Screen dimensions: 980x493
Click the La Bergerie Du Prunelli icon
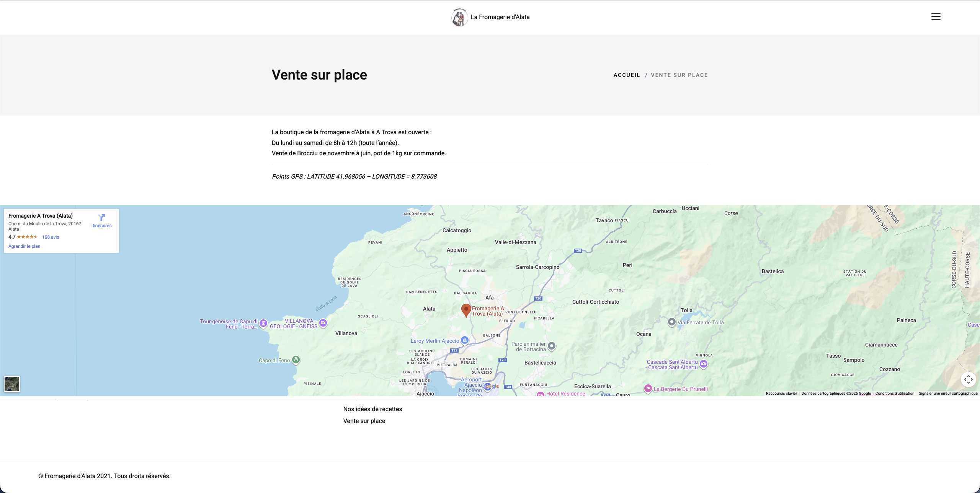pos(647,389)
